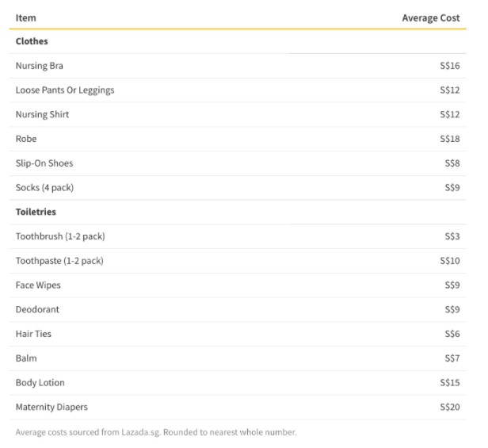The width and height of the screenshot is (488, 448).
Task: Click the Nursing Bra item
Action: click(x=40, y=66)
